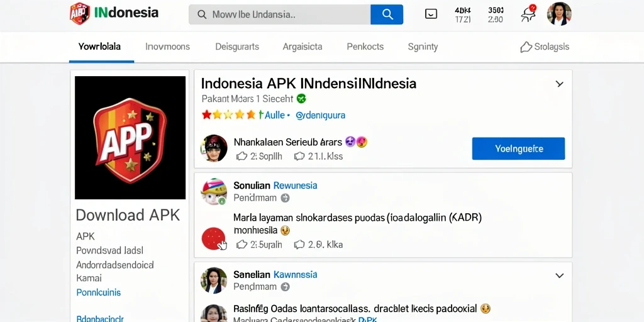Click the APP shield logo in header

click(x=80, y=13)
